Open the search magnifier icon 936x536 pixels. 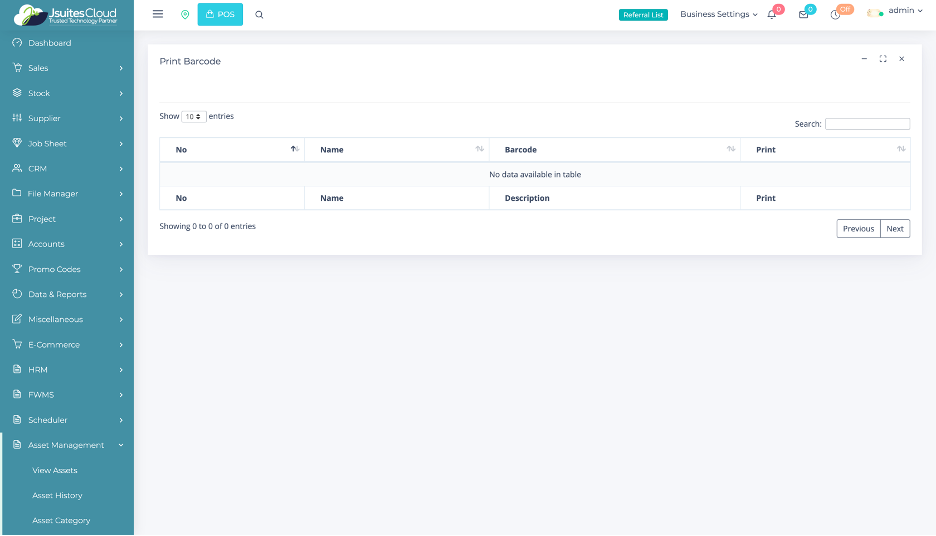[x=259, y=15]
